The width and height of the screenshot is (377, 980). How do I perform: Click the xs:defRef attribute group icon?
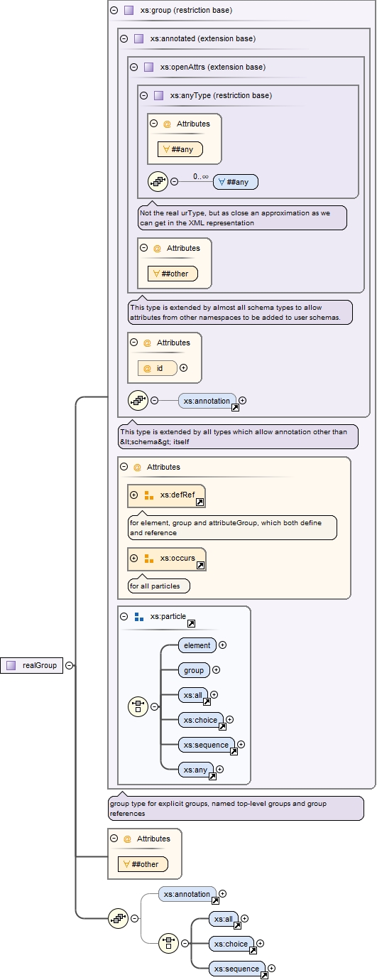pyautogui.click(x=149, y=495)
